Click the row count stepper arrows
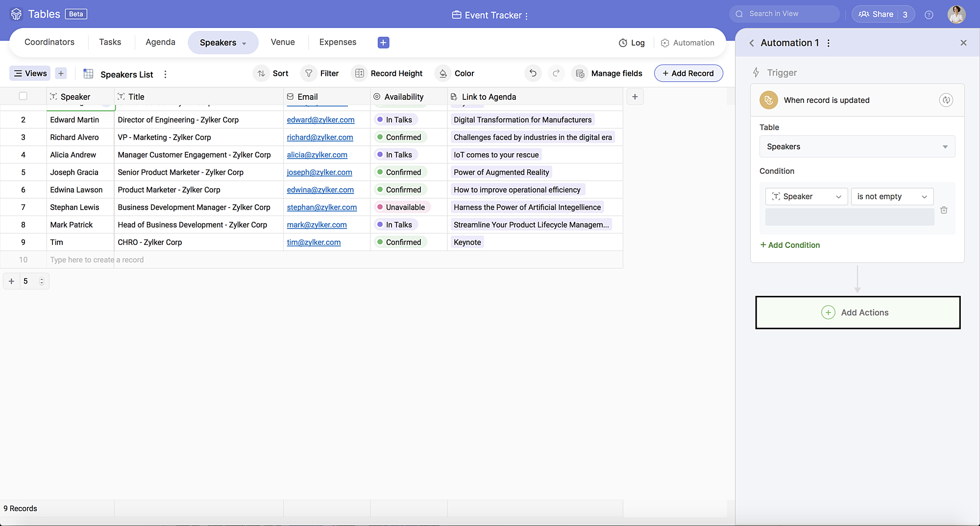This screenshot has height=526, width=980. pyautogui.click(x=42, y=281)
